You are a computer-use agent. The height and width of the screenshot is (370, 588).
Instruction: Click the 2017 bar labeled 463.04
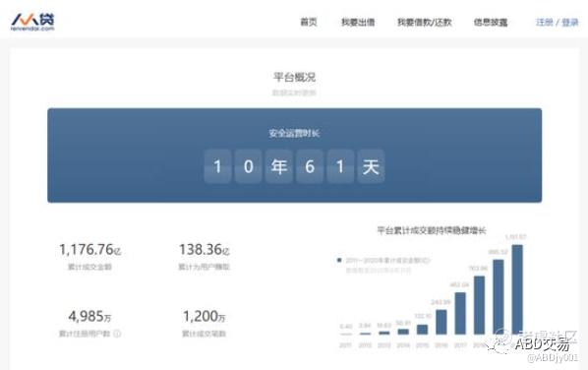coord(460,313)
